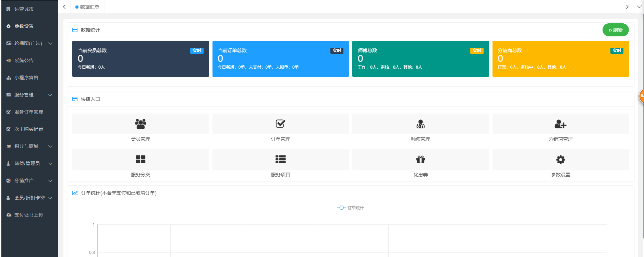Expand the 轮播图(广告) submenu arrow
644x257 pixels.
coord(50,43)
